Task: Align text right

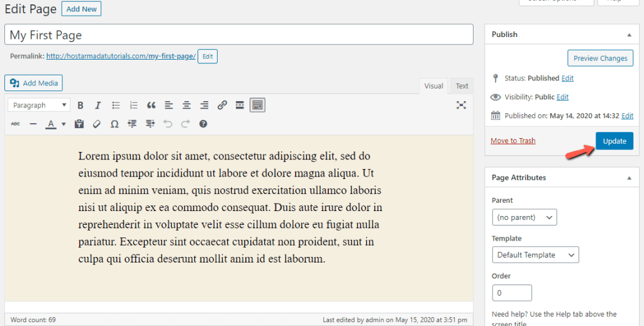Action: (x=204, y=106)
